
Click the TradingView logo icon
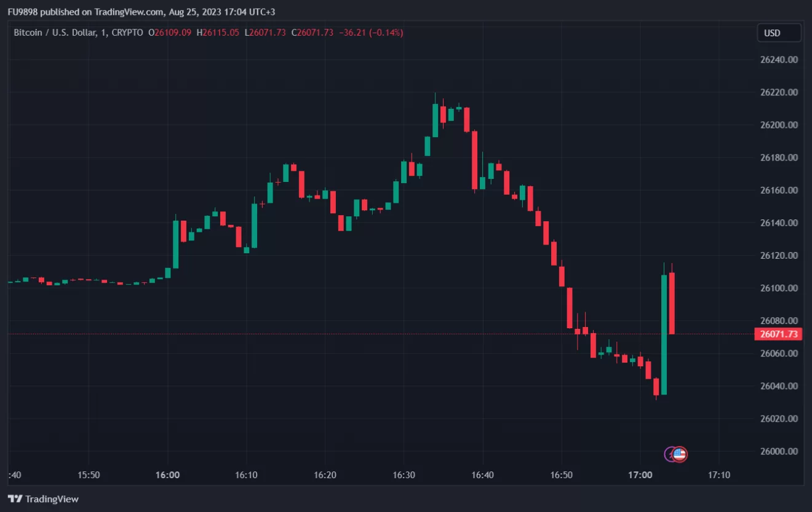pyautogui.click(x=15, y=499)
